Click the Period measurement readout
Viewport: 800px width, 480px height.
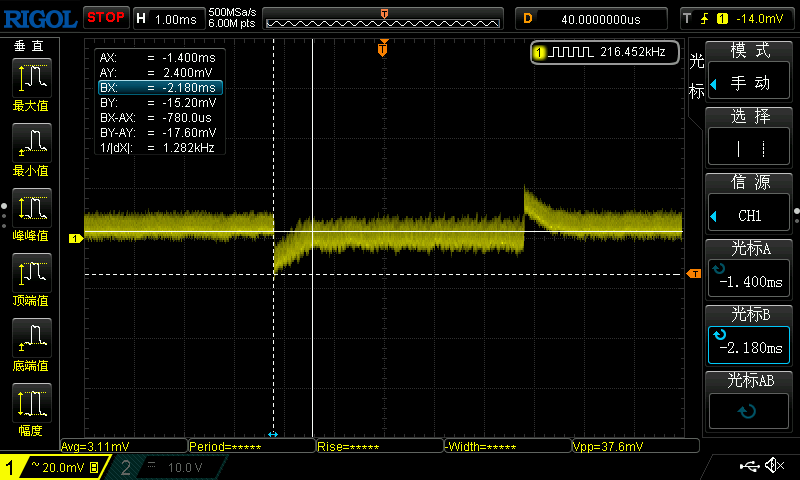pos(252,447)
